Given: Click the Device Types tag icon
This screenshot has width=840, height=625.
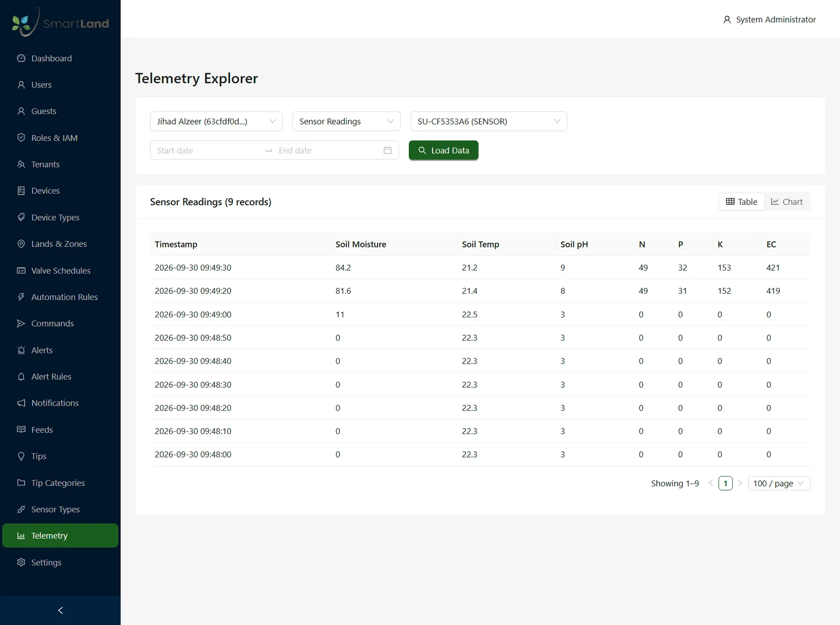Looking at the screenshot, I should coord(21,217).
